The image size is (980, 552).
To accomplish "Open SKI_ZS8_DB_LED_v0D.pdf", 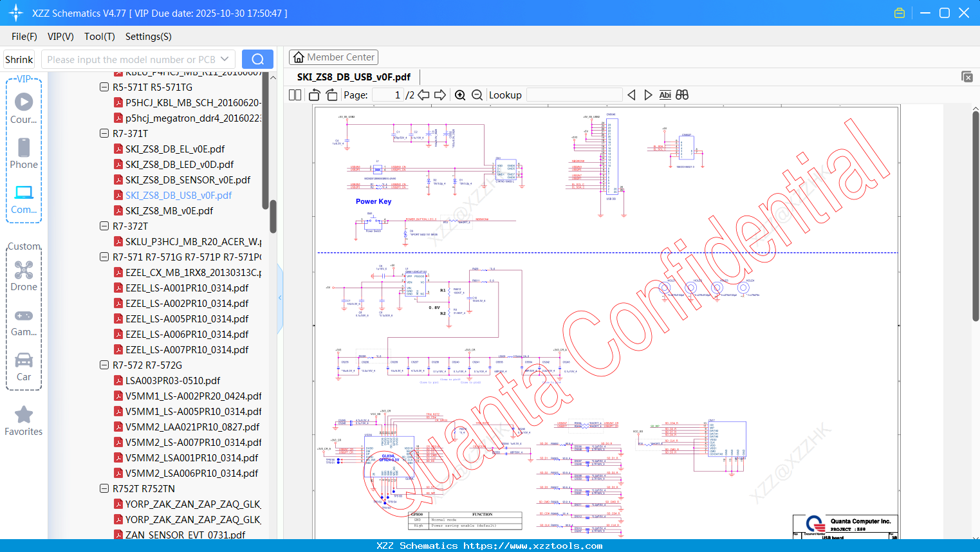I will (180, 164).
